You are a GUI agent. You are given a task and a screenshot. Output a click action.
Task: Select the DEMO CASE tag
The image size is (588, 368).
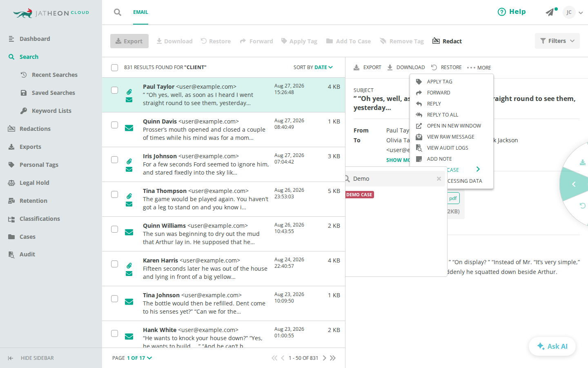(x=359, y=195)
